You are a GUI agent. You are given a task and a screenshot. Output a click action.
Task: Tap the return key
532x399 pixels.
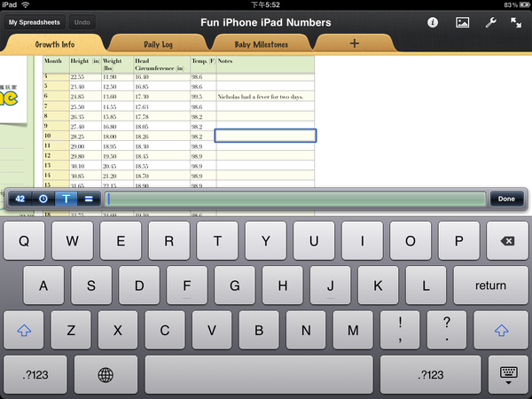click(x=490, y=286)
